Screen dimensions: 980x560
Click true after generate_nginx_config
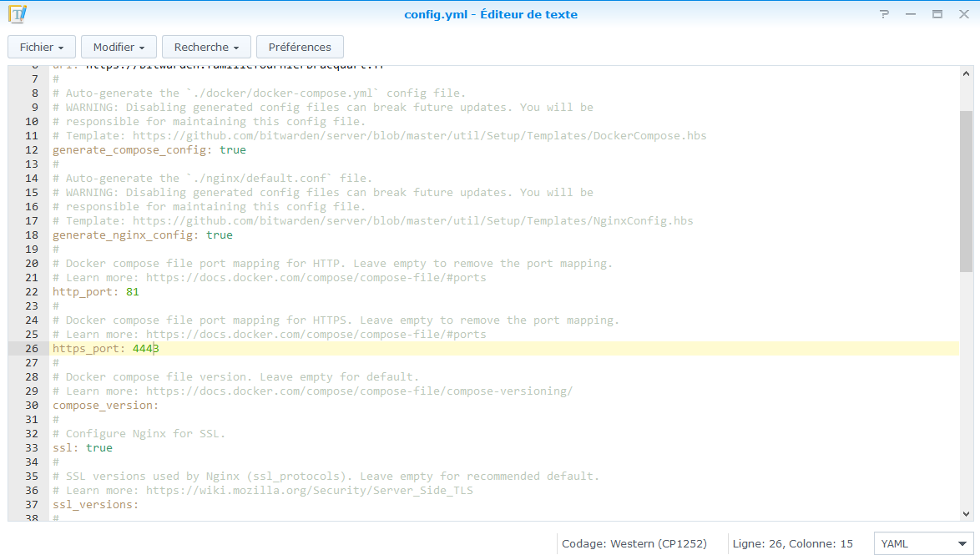tap(220, 235)
